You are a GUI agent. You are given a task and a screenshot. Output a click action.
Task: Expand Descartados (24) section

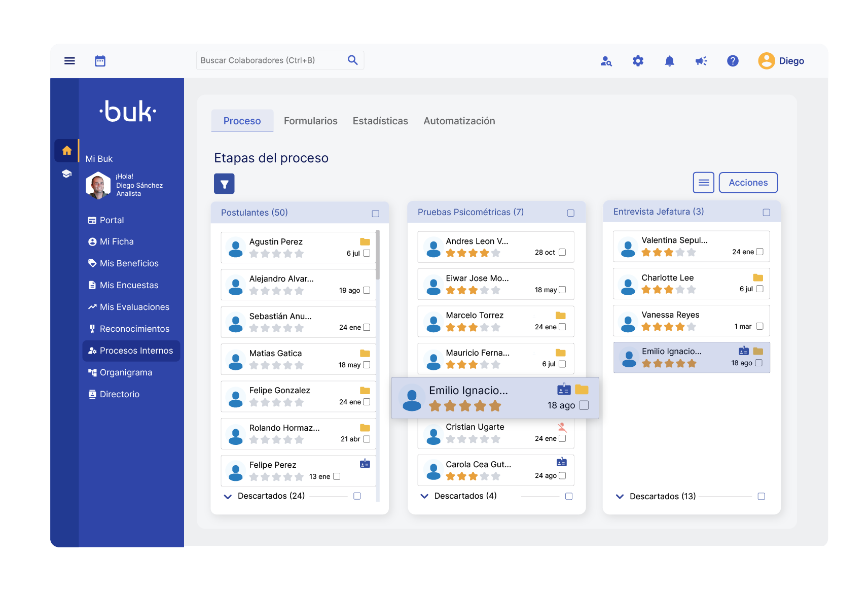click(228, 496)
